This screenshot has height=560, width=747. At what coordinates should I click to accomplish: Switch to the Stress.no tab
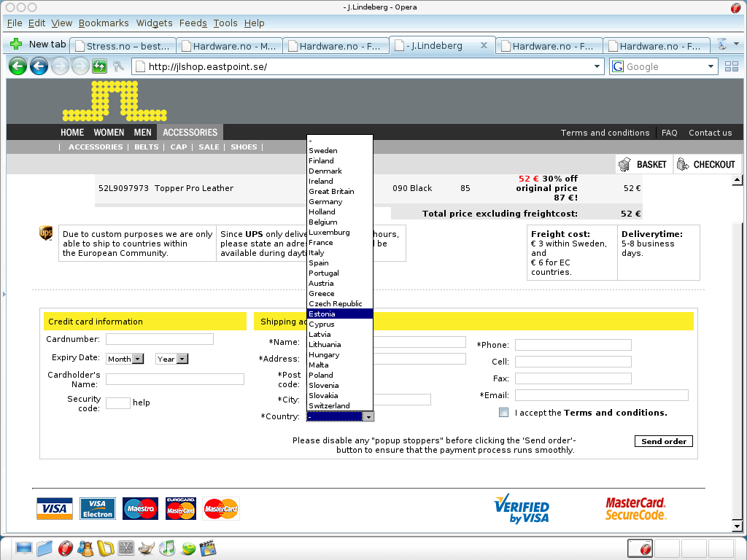[x=123, y=46]
